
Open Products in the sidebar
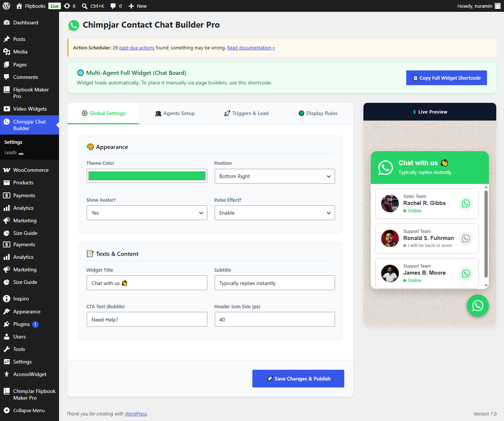tap(30, 182)
